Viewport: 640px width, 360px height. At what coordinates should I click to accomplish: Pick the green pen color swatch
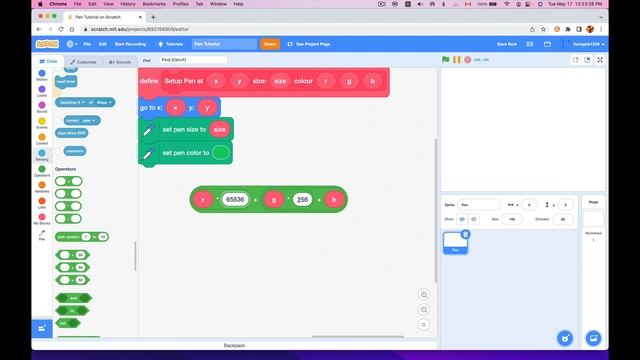221,153
